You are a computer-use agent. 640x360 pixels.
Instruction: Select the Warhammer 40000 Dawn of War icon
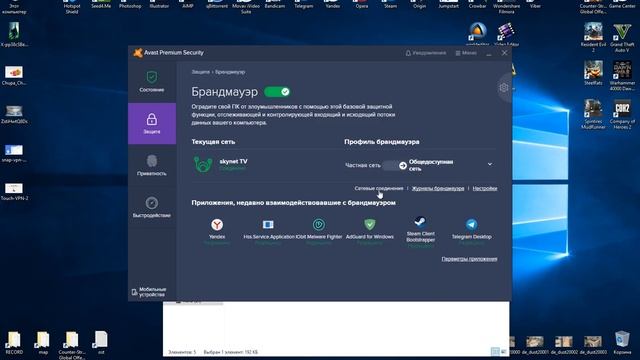pos(622,76)
